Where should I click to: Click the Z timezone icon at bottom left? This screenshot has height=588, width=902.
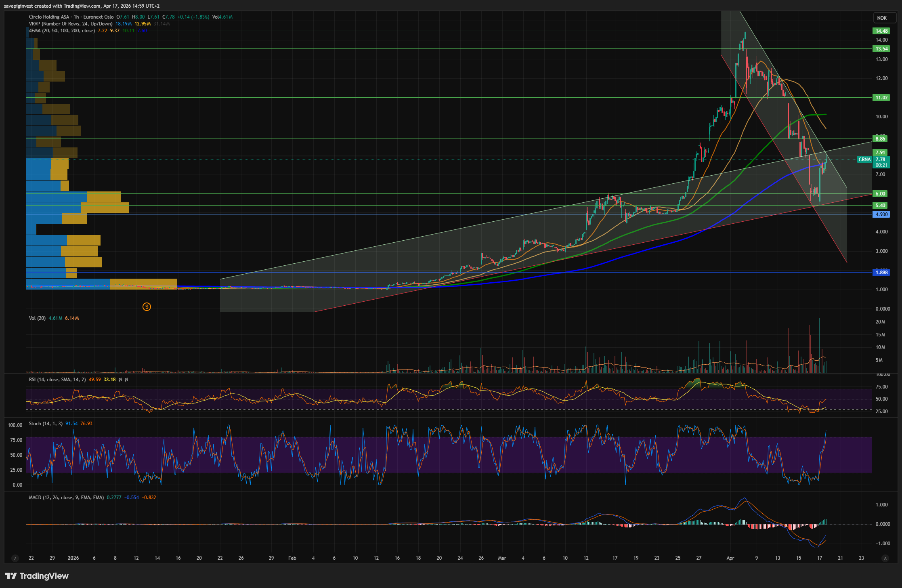tap(15, 559)
